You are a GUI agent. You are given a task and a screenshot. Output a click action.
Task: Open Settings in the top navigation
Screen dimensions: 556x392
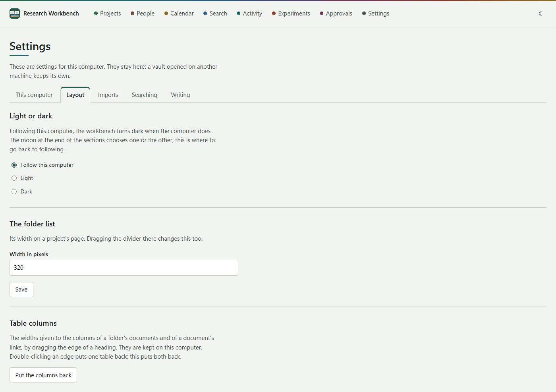coord(376,14)
